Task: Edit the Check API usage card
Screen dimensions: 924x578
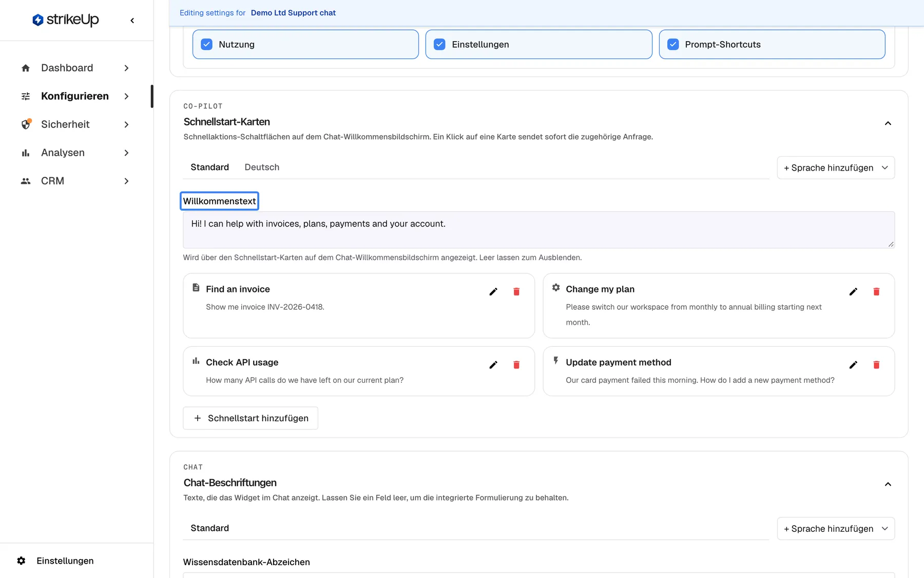Action: (493, 365)
